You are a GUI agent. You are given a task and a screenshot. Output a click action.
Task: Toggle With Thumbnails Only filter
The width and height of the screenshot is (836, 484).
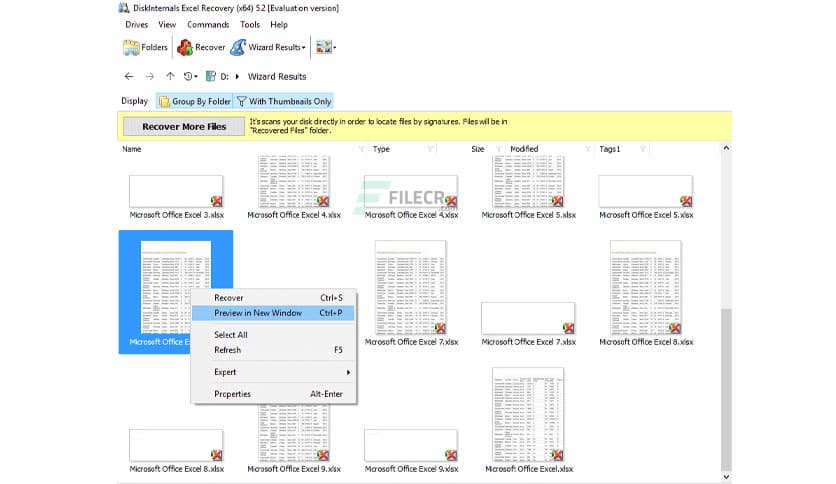[284, 101]
